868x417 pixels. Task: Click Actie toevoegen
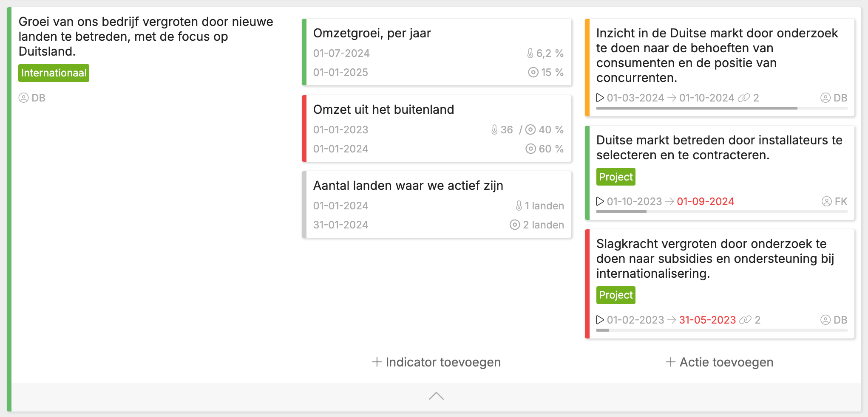(x=719, y=362)
